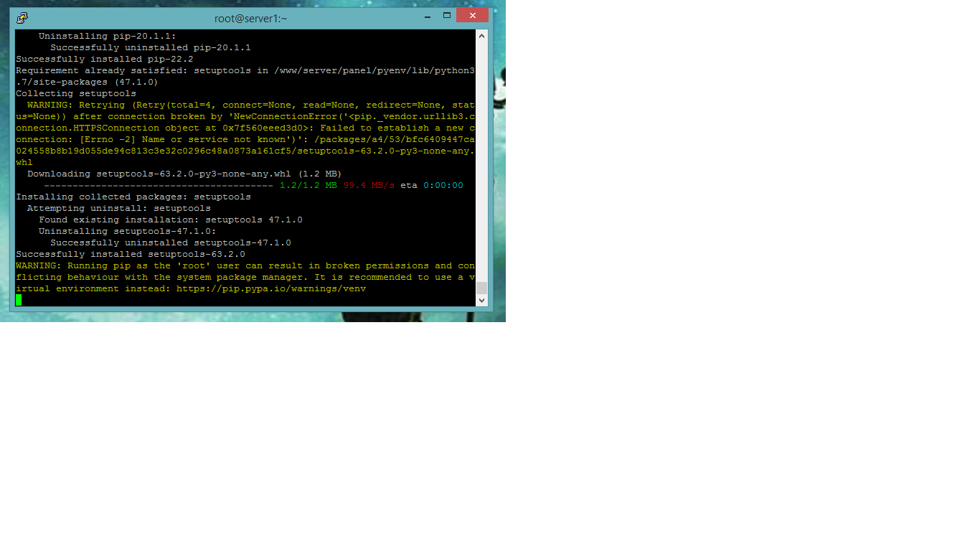Image resolution: width=980 pixels, height=551 pixels.
Task: Close the root@server1 terminal window
Action: pos(472,16)
